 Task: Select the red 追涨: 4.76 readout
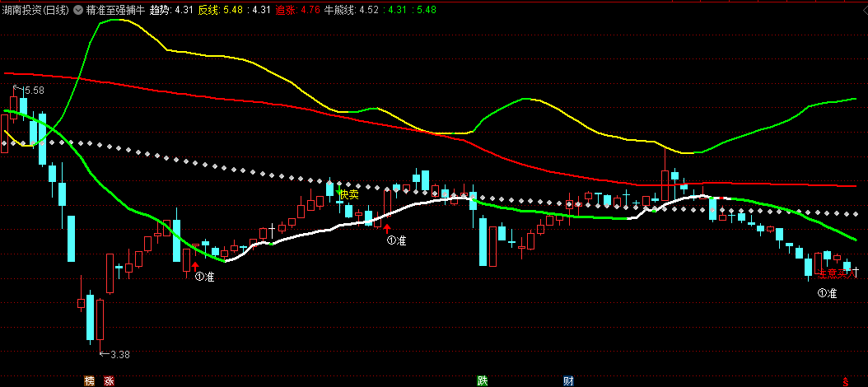coord(297,10)
